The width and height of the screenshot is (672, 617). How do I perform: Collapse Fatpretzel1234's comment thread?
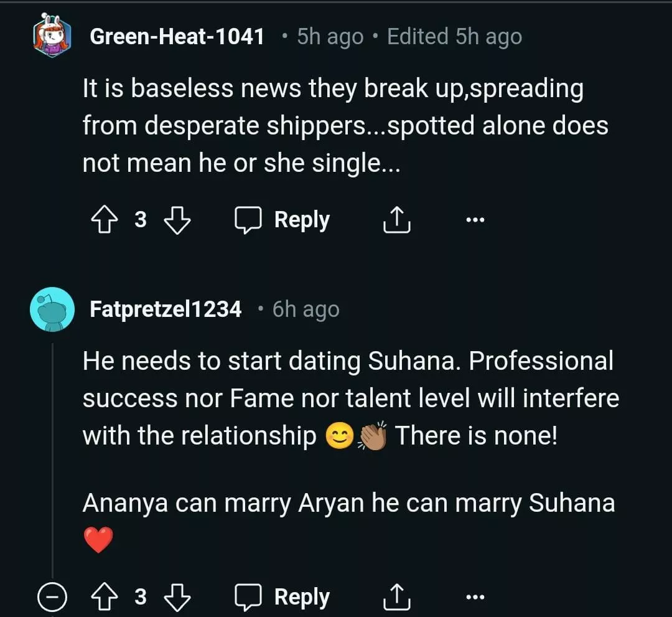pyautogui.click(x=52, y=598)
